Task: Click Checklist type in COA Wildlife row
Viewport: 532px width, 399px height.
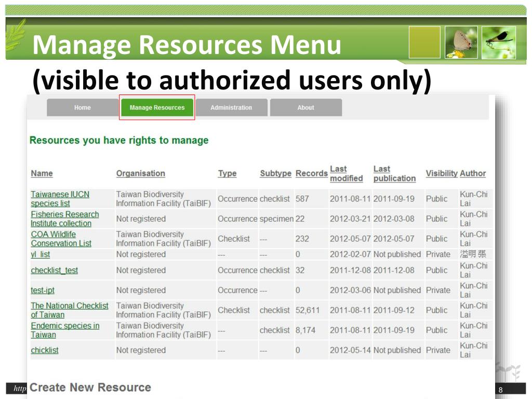Action: pyautogui.click(x=234, y=239)
